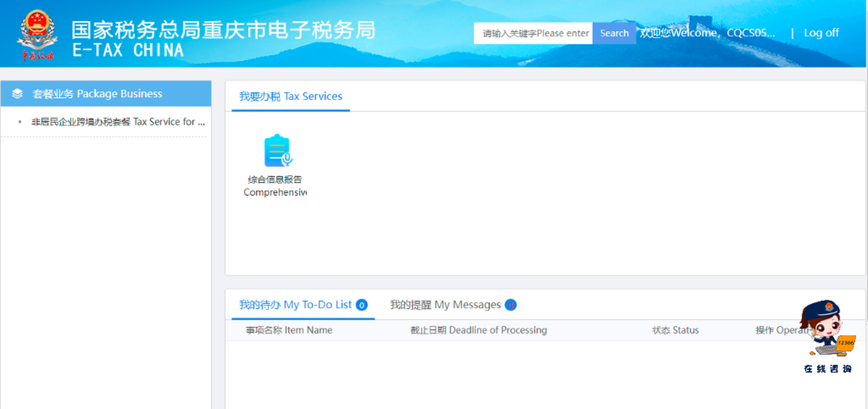Click the Package Business layers icon
The height and width of the screenshot is (409, 868).
17,94
